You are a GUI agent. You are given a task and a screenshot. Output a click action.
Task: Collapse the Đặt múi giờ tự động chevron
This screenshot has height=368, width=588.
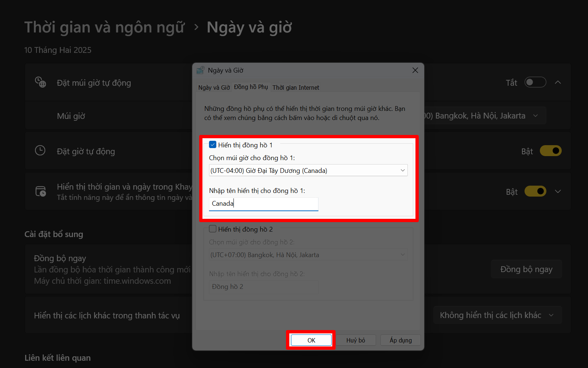pos(558,82)
